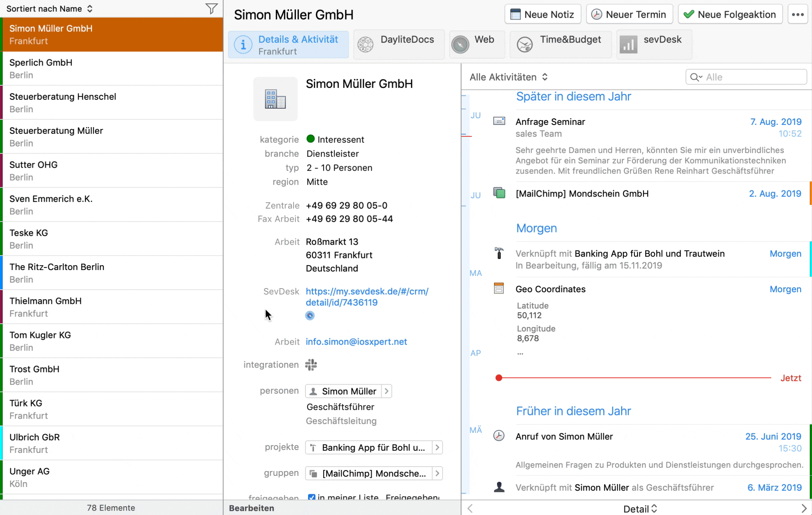Click the green Interessent category dot
The height and width of the screenshot is (515, 812).
311,139
